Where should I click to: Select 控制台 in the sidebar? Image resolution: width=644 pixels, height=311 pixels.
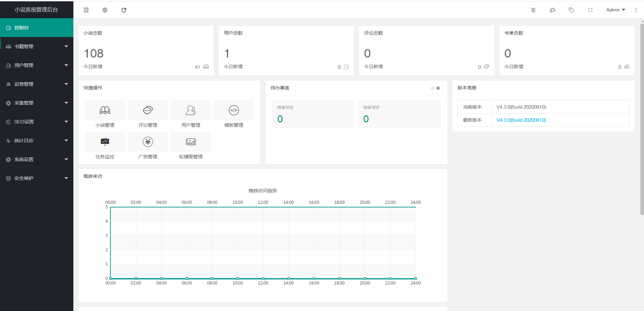pyautogui.click(x=37, y=28)
